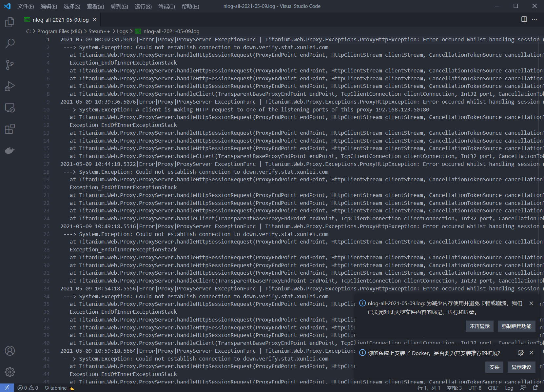Expand the Program Files (x86) breadcrumb

pyautogui.click(x=59, y=31)
